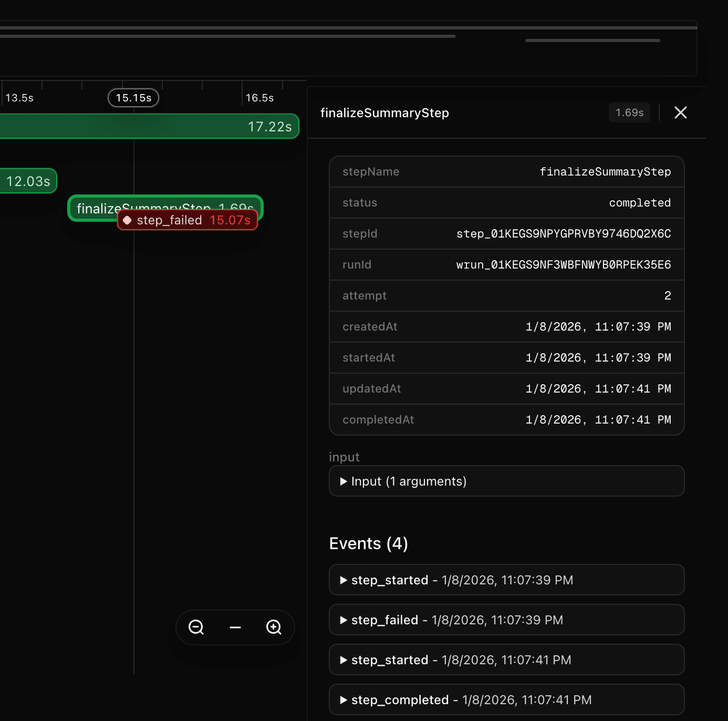
Task: Click the reset zoom minus icon
Action: (235, 627)
